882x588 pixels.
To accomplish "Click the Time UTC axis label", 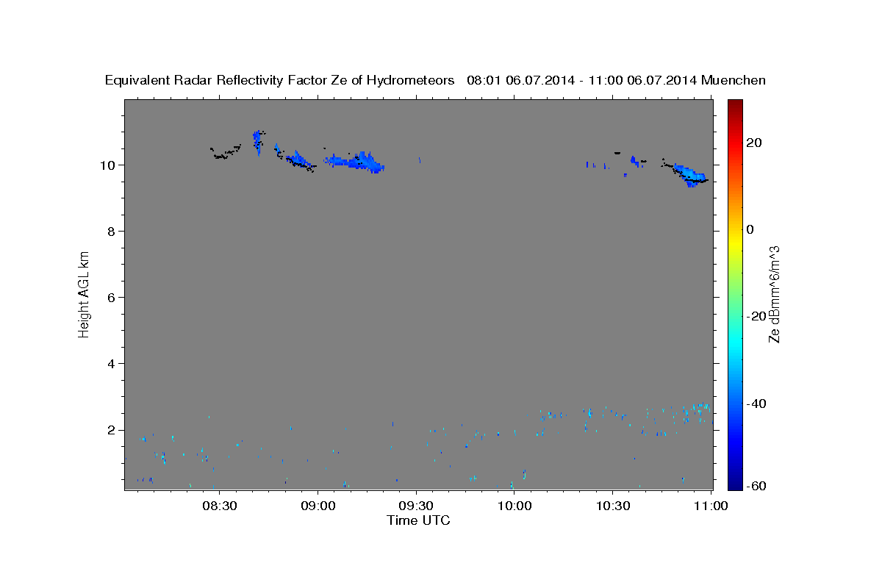I will tap(418, 520).
